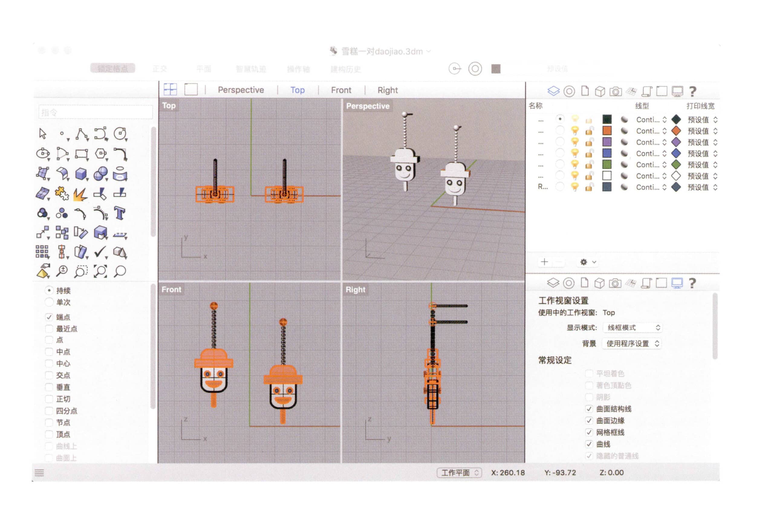Click the orange layer color swatch
The image size is (774, 532).
(x=607, y=131)
